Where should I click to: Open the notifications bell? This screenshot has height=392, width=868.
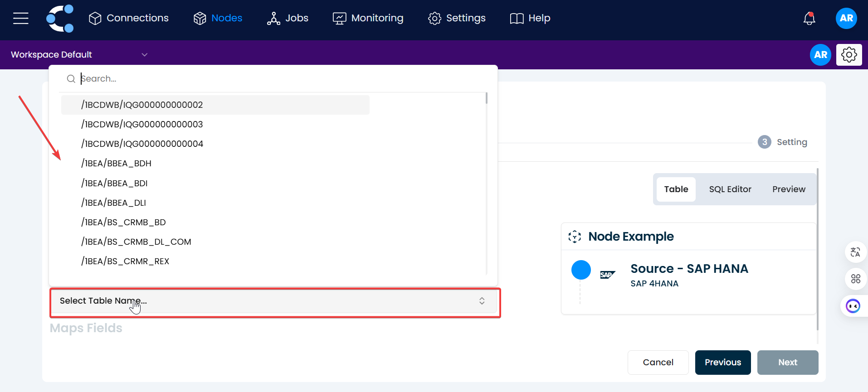tap(809, 19)
